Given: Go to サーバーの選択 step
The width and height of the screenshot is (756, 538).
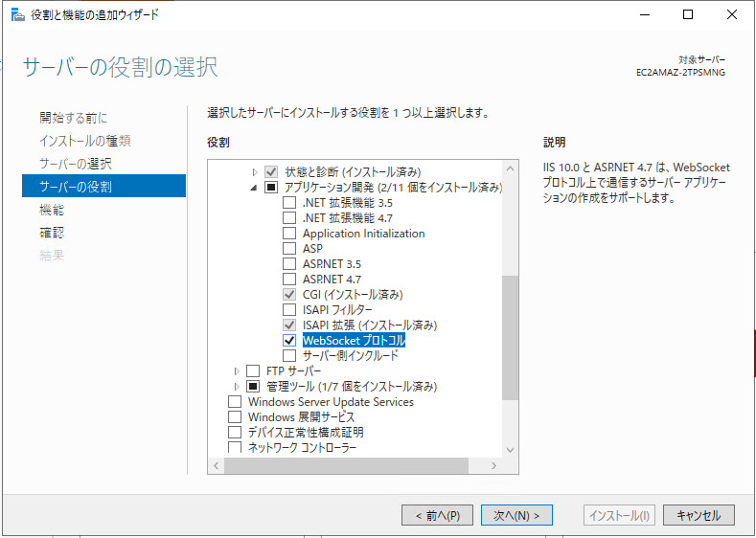Looking at the screenshot, I should tap(75, 164).
